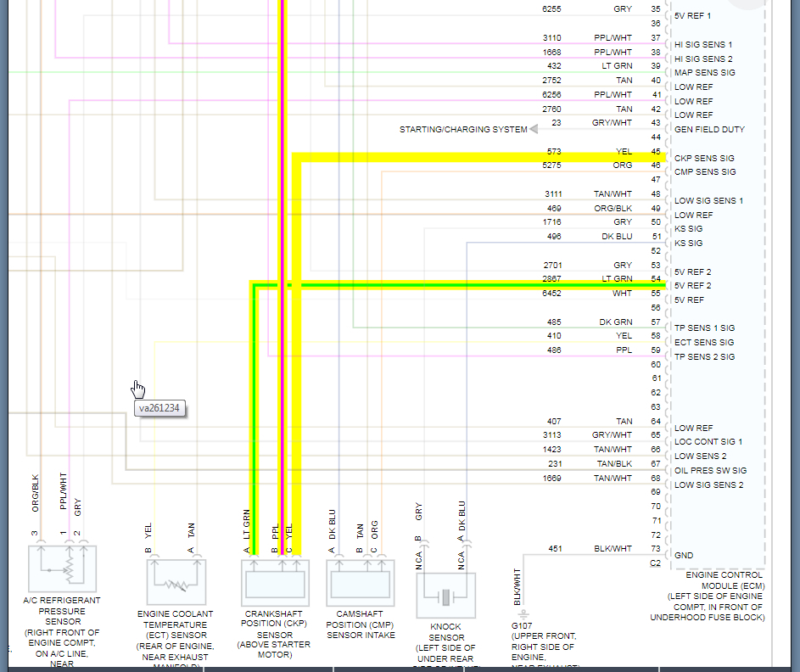This screenshot has width=800, height=672.
Task: Select the highlighted green LT GRN wire at pin 54
Action: (x=459, y=285)
